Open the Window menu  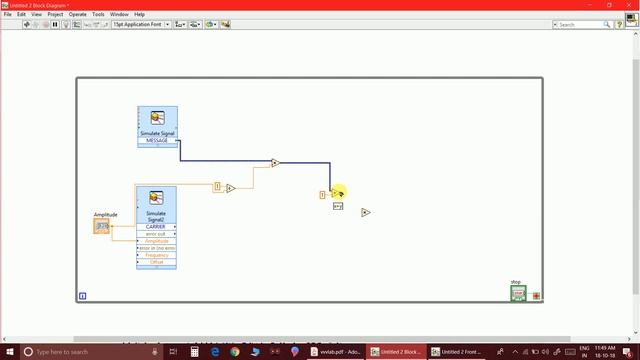[x=119, y=14]
